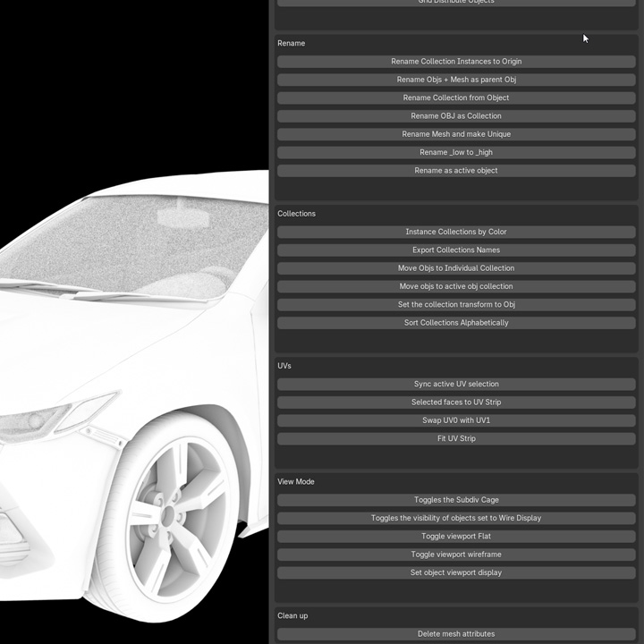Run Move Objs to Individual Collection
The image size is (644, 644).
click(x=456, y=268)
